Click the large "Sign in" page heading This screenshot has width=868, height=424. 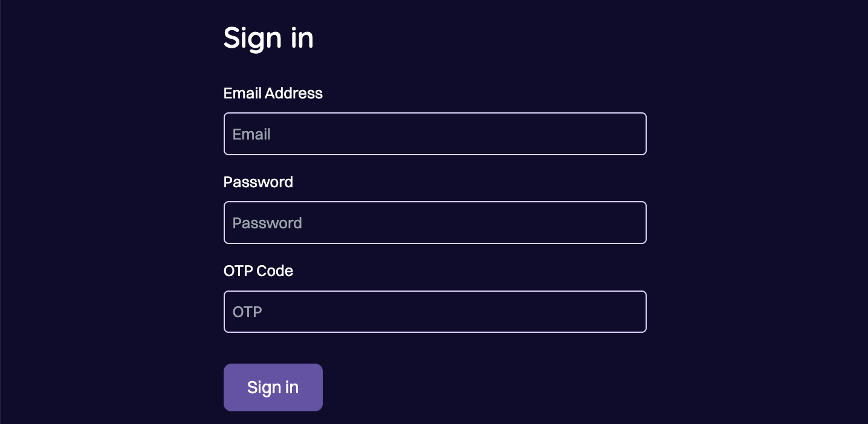pos(268,37)
